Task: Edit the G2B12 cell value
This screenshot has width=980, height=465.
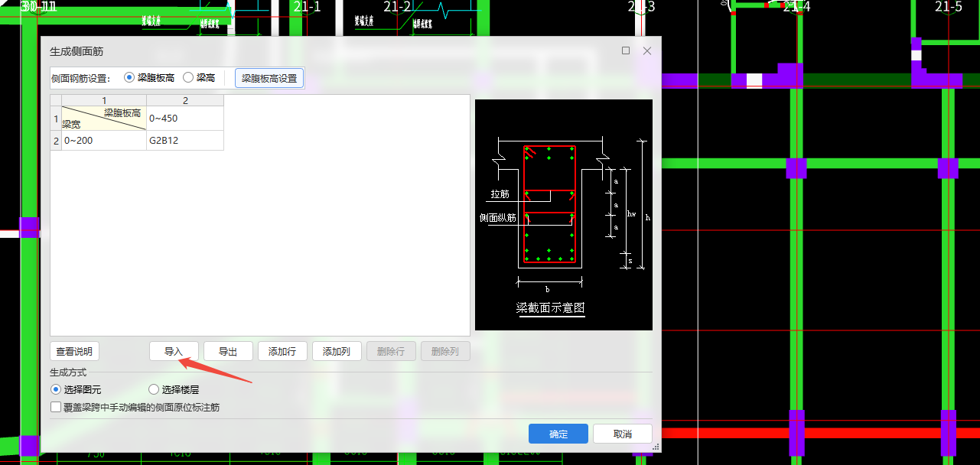Action: (184, 140)
